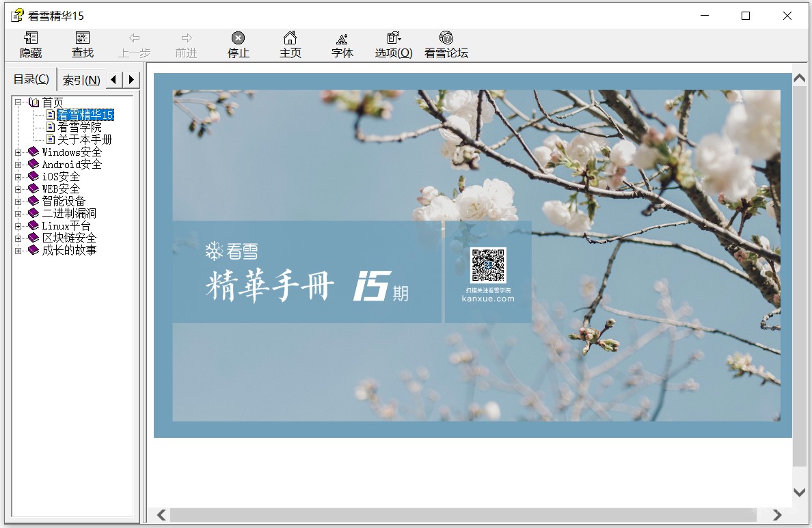Open the 选项(O) options toolbar icon
This screenshot has height=528, width=812.
394,38
